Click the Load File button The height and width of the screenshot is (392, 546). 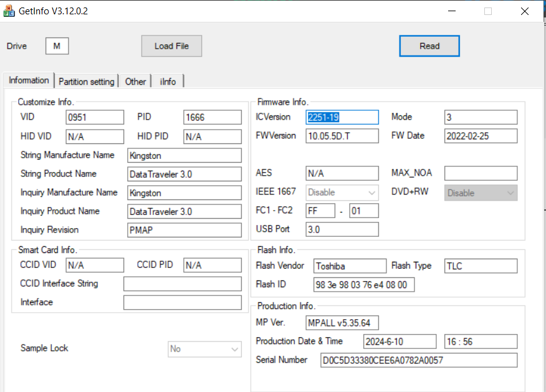[171, 46]
